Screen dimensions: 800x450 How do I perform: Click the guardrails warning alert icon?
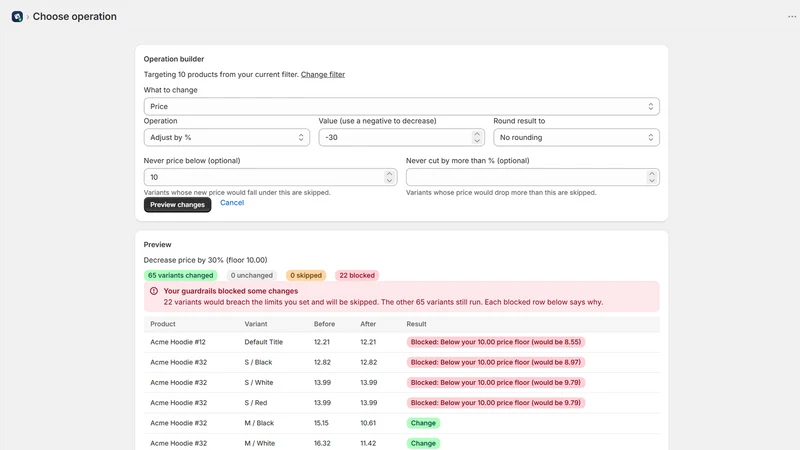[x=154, y=291]
